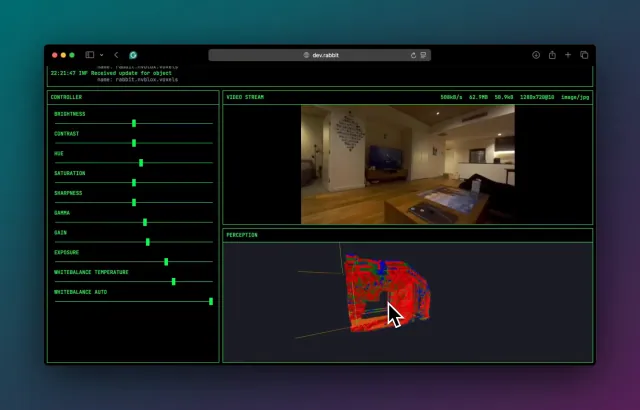Adjust the Gain slider handle

(148, 242)
